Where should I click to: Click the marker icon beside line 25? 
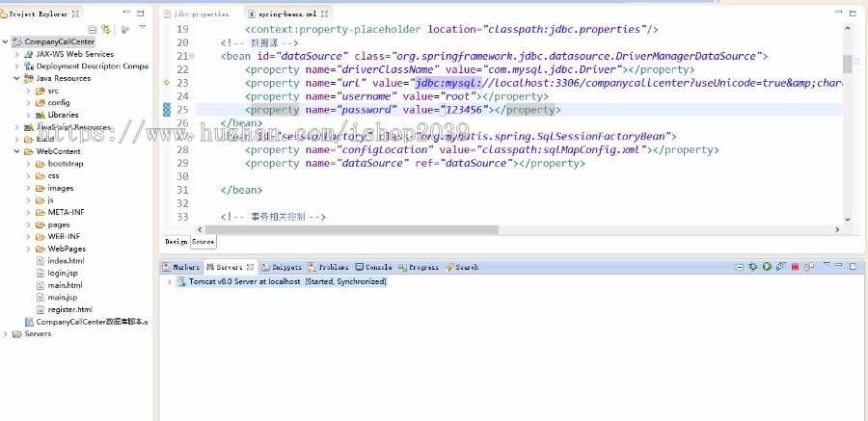click(167, 110)
